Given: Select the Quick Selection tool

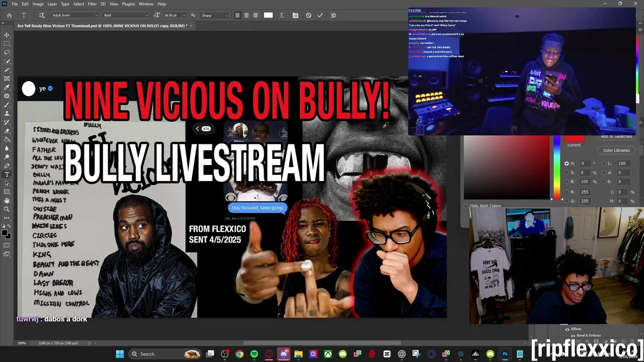Looking at the screenshot, I should click(7, 61).
